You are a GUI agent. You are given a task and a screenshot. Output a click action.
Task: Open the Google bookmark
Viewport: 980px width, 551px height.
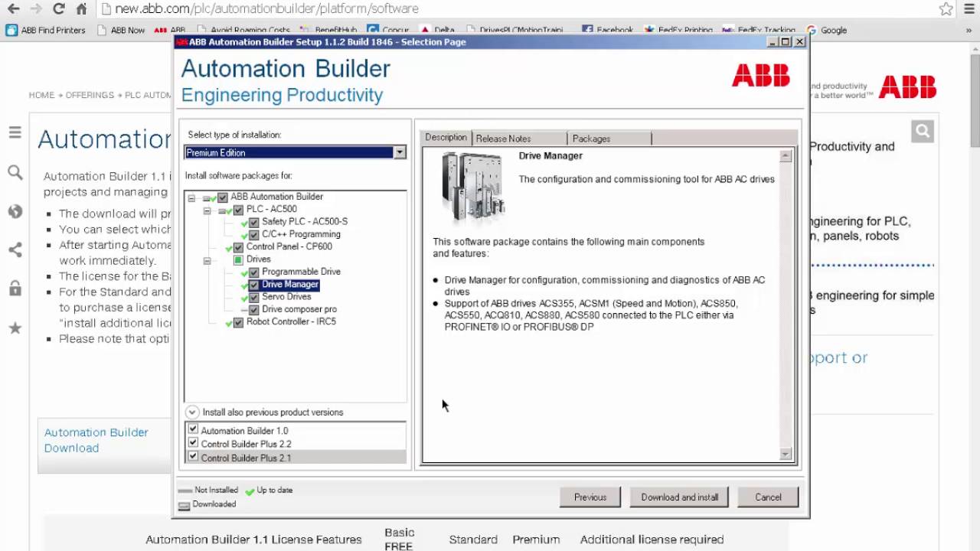click(x=827, y=31)
